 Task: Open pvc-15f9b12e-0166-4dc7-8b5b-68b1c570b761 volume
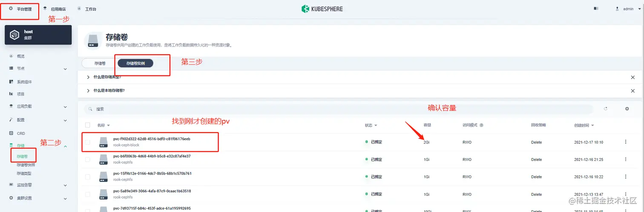pyautogui.click(x=152, y=174)
